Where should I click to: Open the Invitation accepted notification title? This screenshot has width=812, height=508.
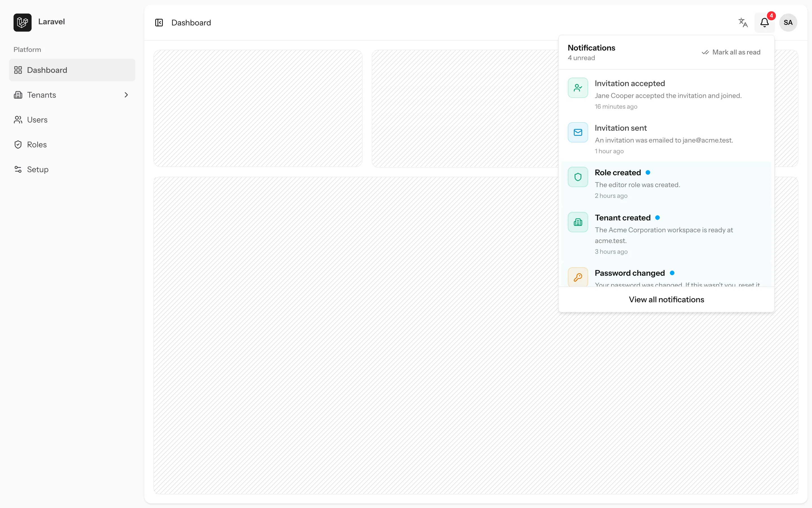pyautogui.click(x=630, y=83)
